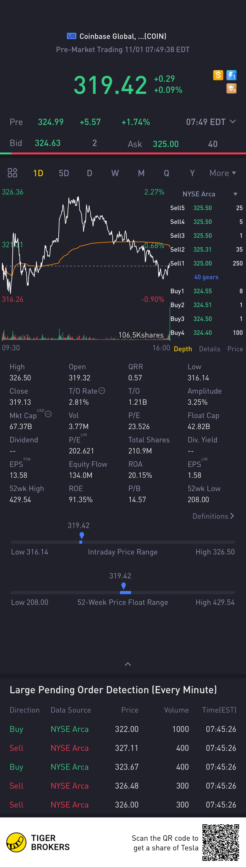Tap the 52wk High 429.54 value

click(20, 499)
